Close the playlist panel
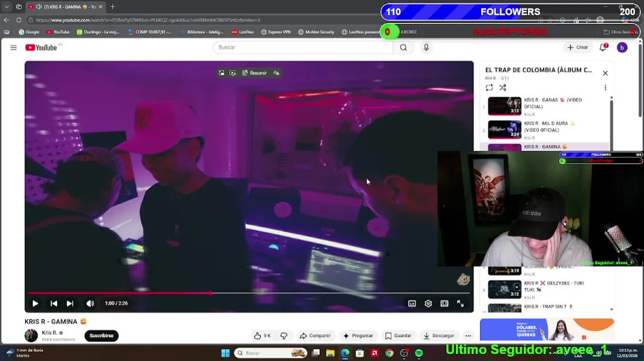This screenshot has height=361, width=644. point(605,73)
